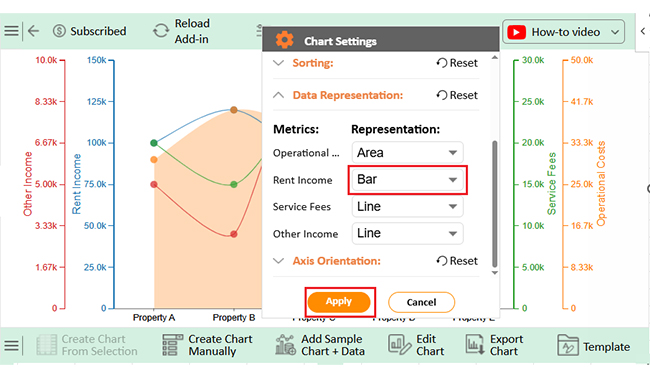The width and height of the screenshot is (650, 378).
Task: Click the Chart Settings panel scrollbar
Action: (495, 204)
